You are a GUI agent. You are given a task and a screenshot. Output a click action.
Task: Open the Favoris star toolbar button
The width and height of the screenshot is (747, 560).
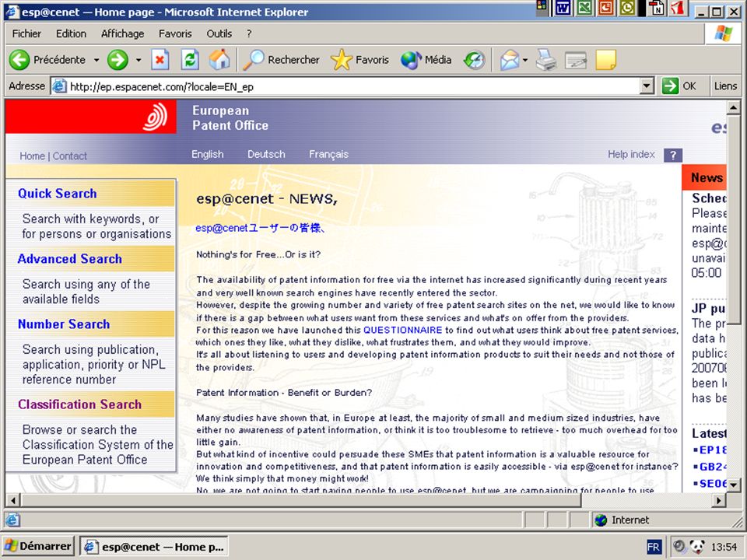point(359,60)
